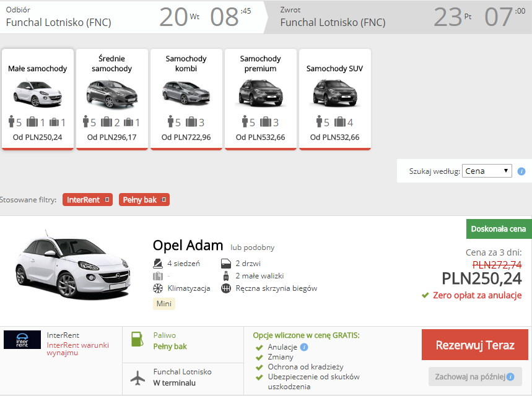Viewport: 532px width, 396px height.
Task: Open InterRent warunki wynajmu link
Action: [77, 349]
